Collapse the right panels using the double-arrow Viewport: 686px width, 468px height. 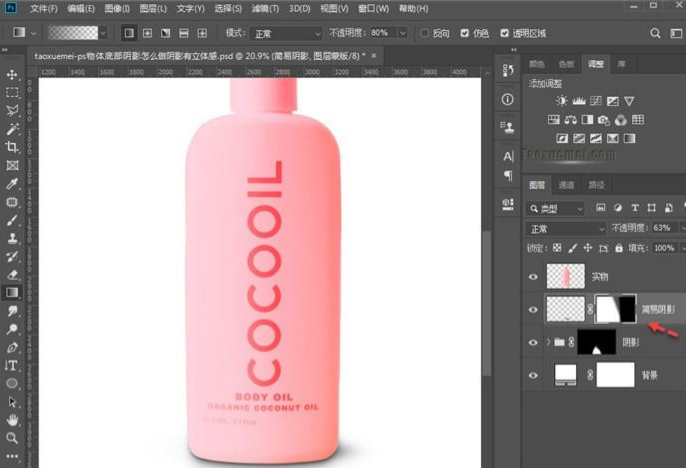click(514, 50)
